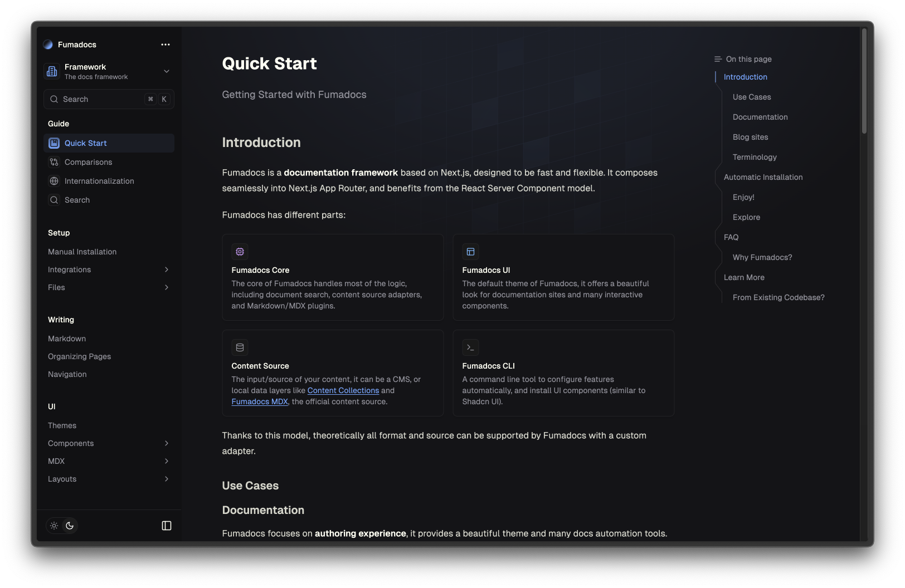Image resolution: width=905 pixels, height=588 pixels.
Task: Click the Fumadocs logo icon
Action: pyautogui.click(x=48, y=45)
